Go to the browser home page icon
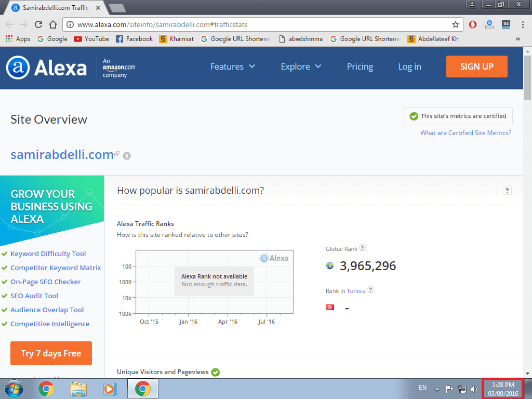This screenshot has width=532, height=399. [53, 24]
